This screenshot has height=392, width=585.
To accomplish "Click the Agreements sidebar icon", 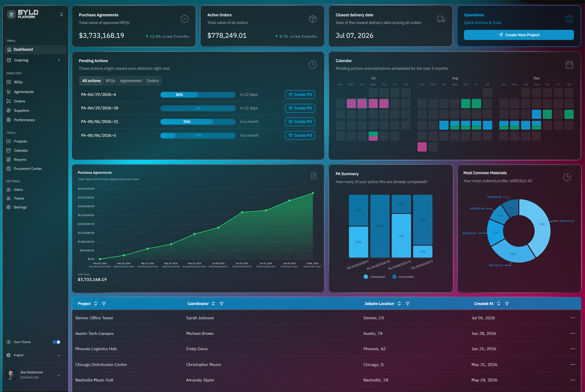I will pos(9,92).
